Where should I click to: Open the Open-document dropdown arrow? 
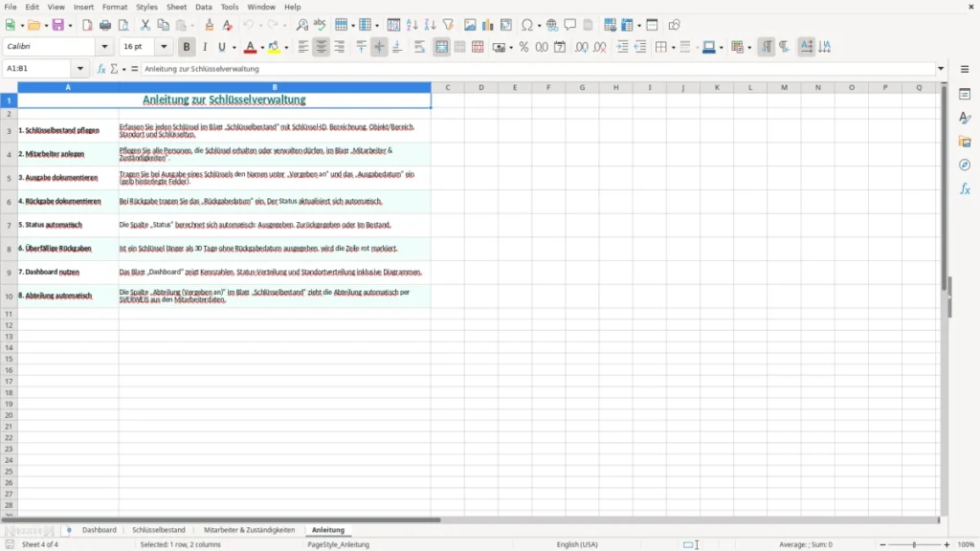pos(46,26)
